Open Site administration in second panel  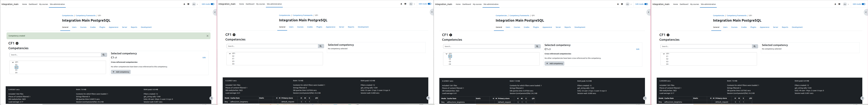click(274, 4)
